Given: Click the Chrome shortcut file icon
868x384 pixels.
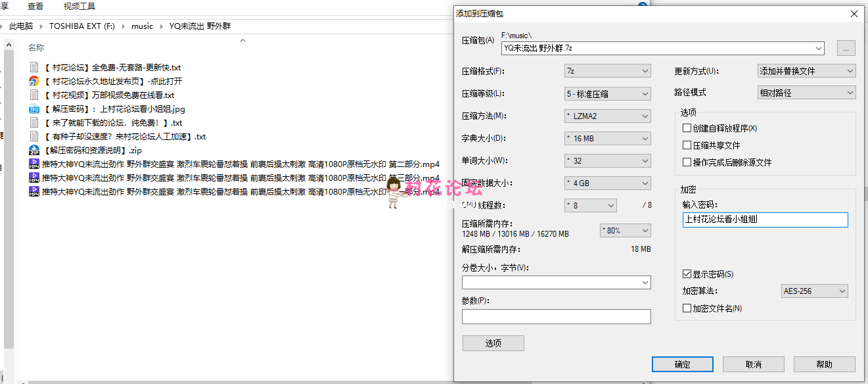Looking at the screenshot, I should point(34,82).
